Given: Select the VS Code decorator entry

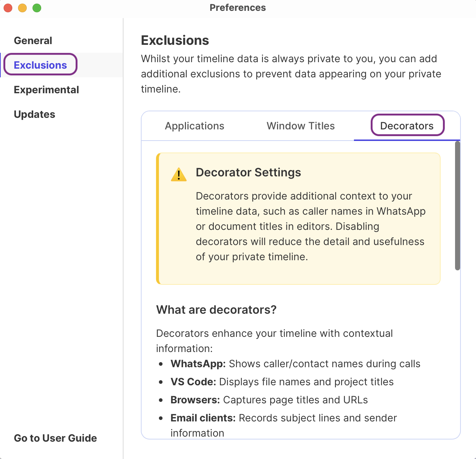Looking at the screenshot, I should point(282,382).
